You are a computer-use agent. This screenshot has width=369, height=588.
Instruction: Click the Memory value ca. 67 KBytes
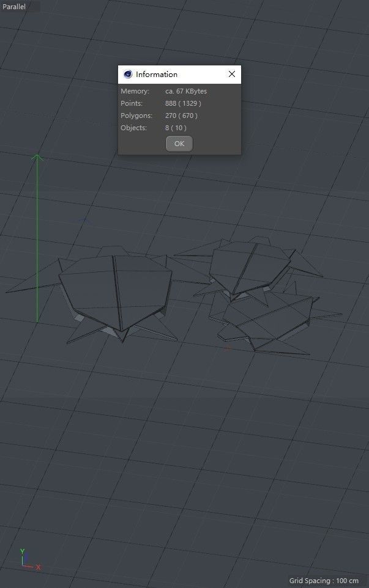186,91
